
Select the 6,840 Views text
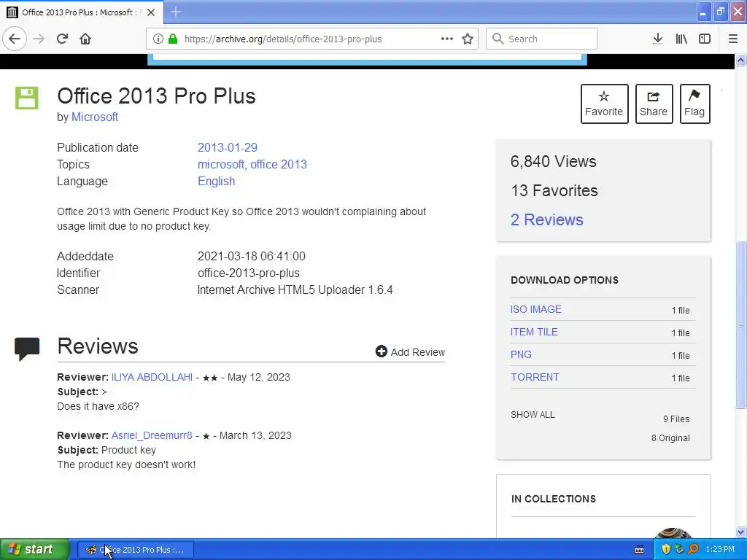[553, 161]
